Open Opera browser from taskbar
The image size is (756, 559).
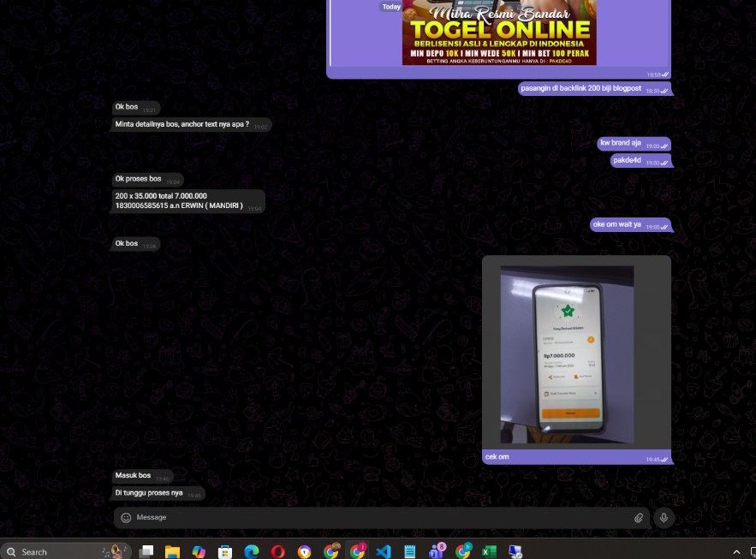pyautogui.click(x=278, y=552)
